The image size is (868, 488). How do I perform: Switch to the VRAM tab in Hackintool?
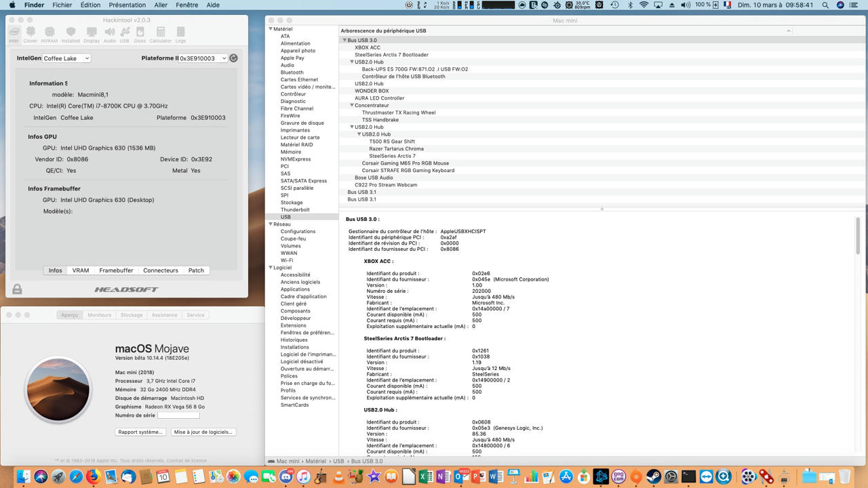(81, 270)
